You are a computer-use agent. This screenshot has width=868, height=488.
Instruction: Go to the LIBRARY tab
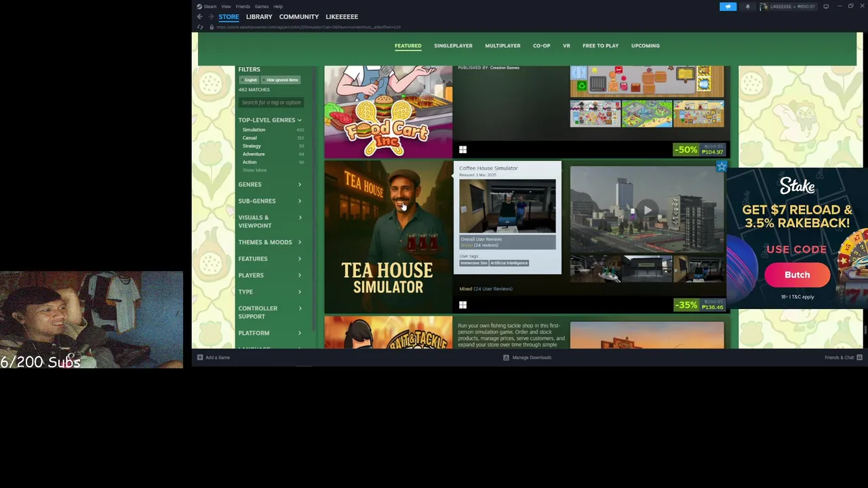[259, 16]
